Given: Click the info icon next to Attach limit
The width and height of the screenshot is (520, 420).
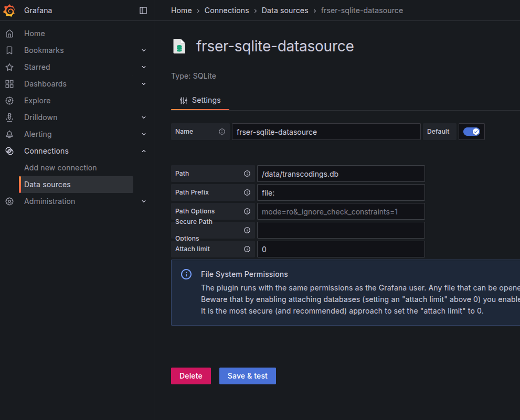Looking at the screenshot, I should pyautogui.click(x=247, y=249).
